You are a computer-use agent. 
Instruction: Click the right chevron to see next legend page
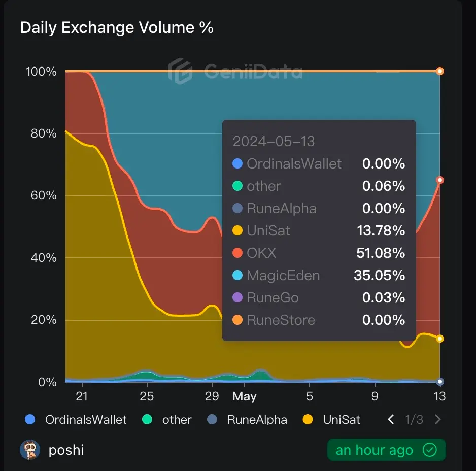coord(438,420)
